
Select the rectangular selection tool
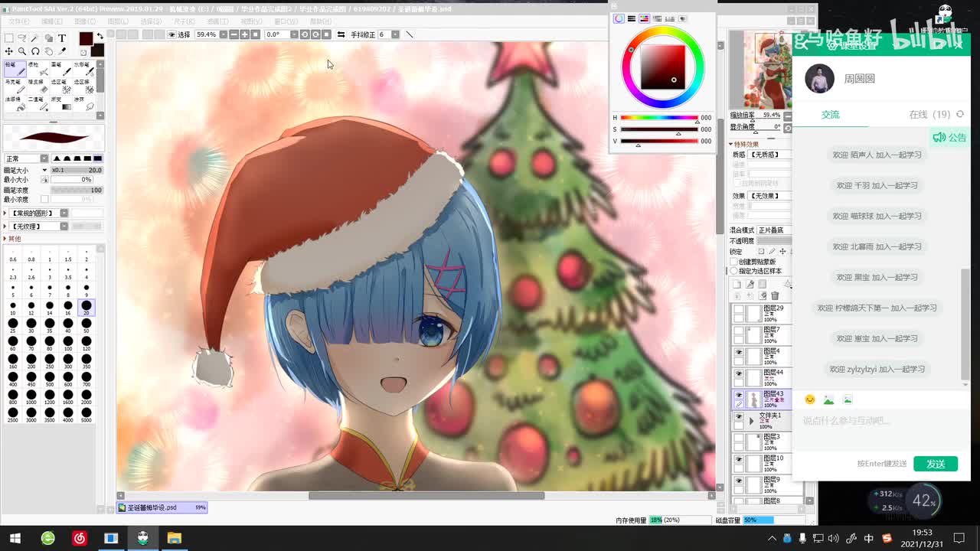click(8, 38)
